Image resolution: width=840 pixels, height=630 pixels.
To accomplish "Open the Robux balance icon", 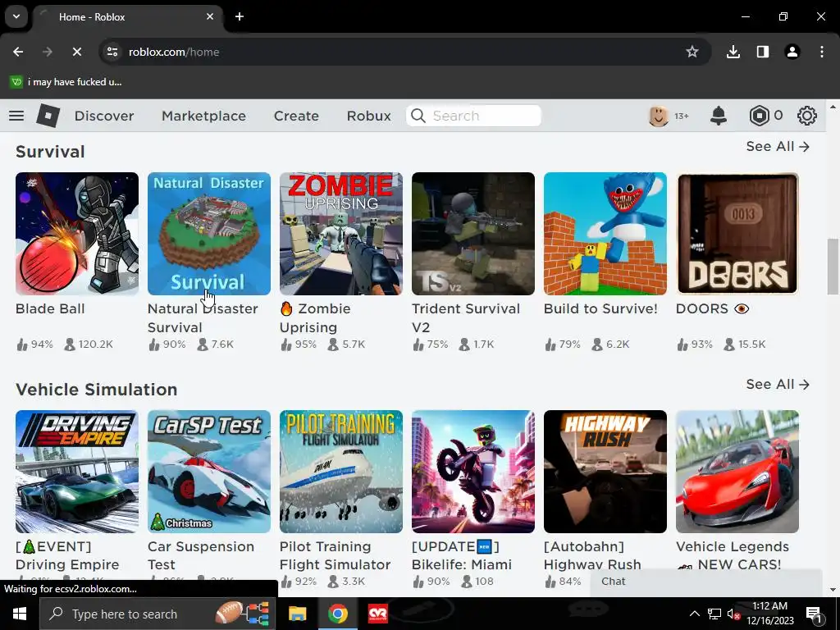I will click(759, 116).
